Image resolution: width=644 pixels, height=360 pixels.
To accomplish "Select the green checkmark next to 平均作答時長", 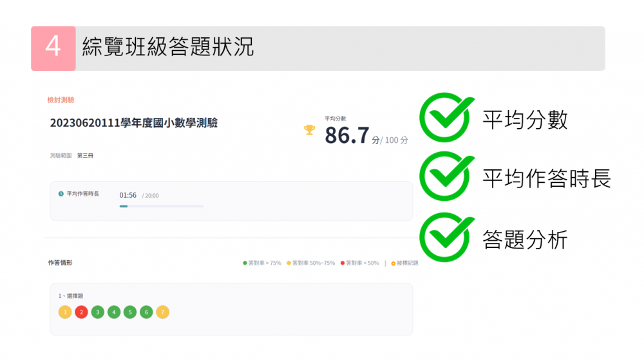I will (x=445, y=177).
